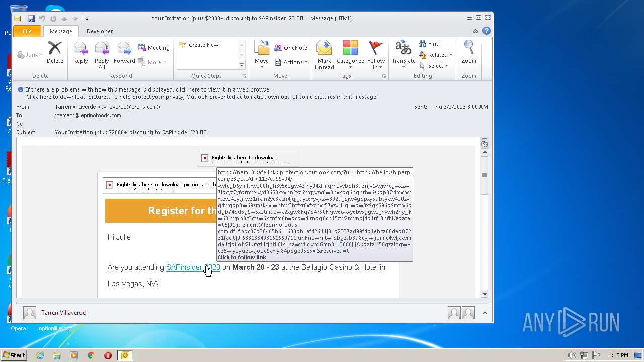The height and width of the screenshot is (362, 644).
Task: Click the taskbar clock showing 1:15 PM
Action: [618, 355]
